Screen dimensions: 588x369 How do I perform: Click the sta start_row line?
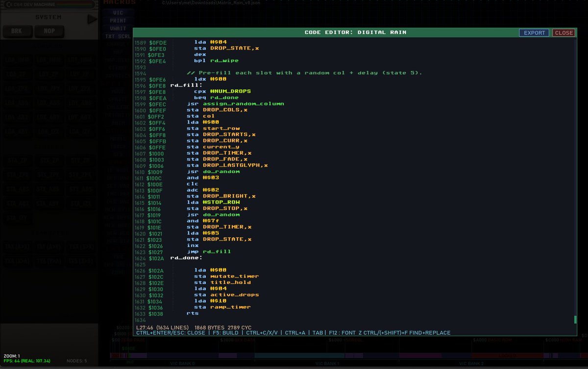[x=213, y=128]
